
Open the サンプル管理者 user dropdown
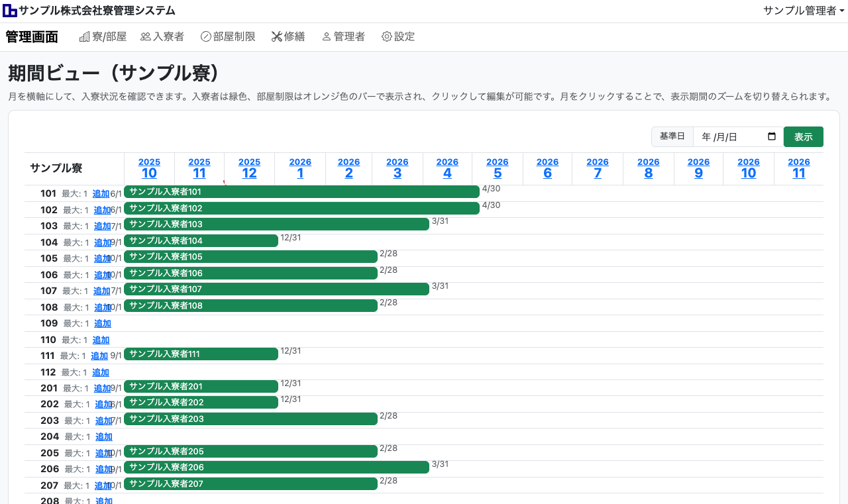pos(803,11)
